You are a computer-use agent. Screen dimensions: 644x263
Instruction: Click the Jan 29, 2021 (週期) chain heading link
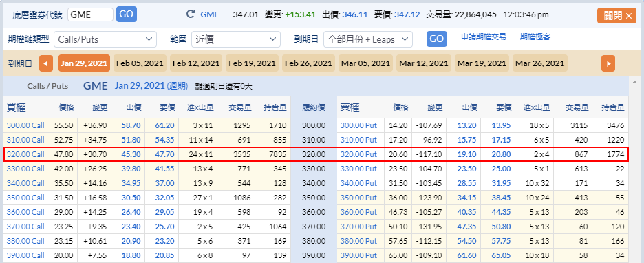pos(151,86)
